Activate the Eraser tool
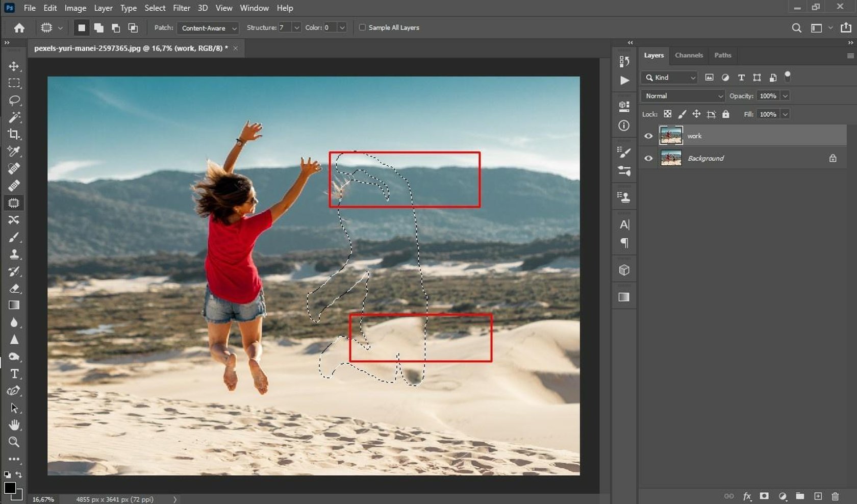 14,289
